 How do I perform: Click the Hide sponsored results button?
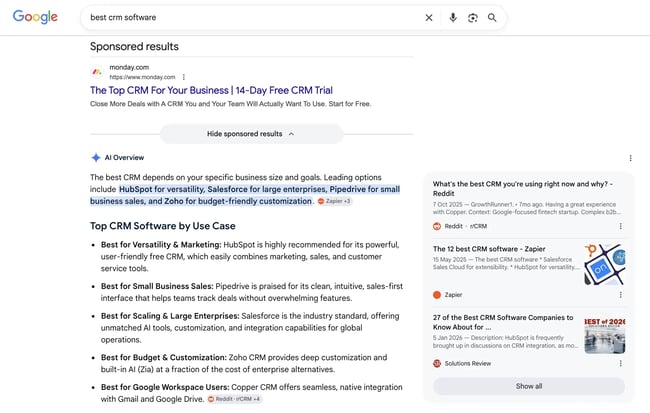pyautogui.click(x=252, y=134)
